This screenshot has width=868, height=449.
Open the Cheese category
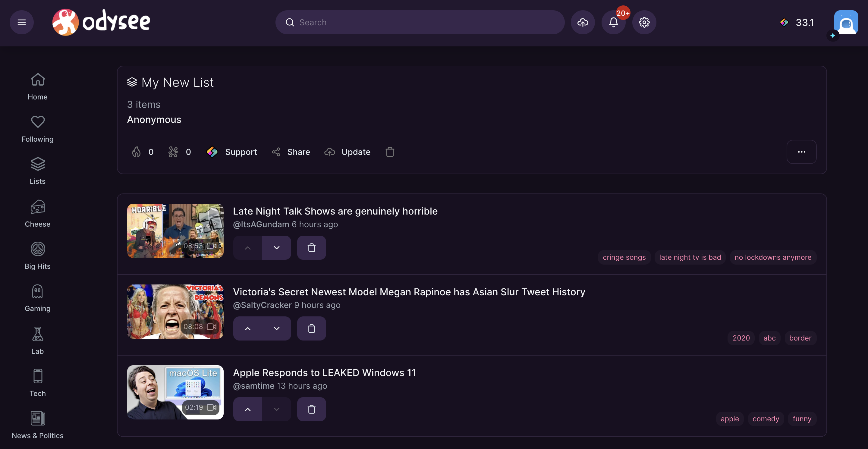pos(37,214)
